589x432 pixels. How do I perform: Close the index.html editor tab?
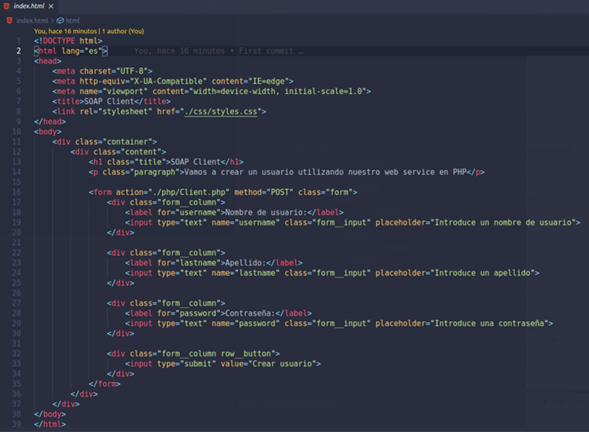tap(51, 6)
